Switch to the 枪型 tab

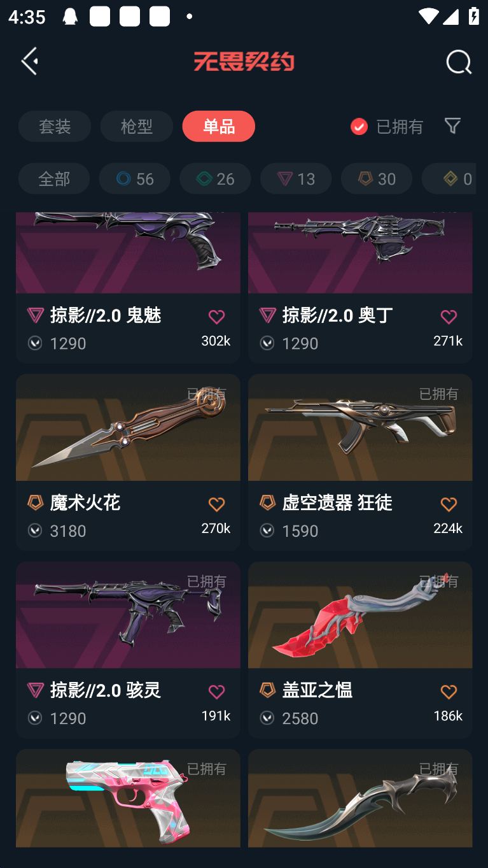coord(137,126)
